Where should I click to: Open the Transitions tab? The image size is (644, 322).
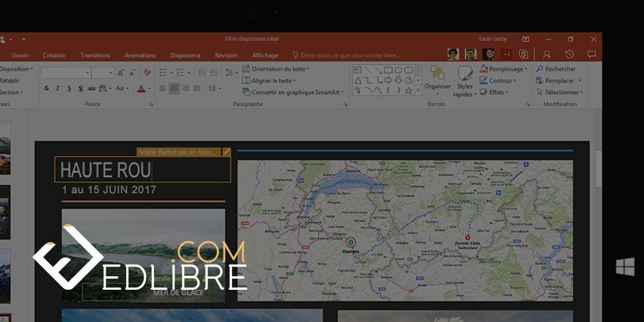point(95,55)
